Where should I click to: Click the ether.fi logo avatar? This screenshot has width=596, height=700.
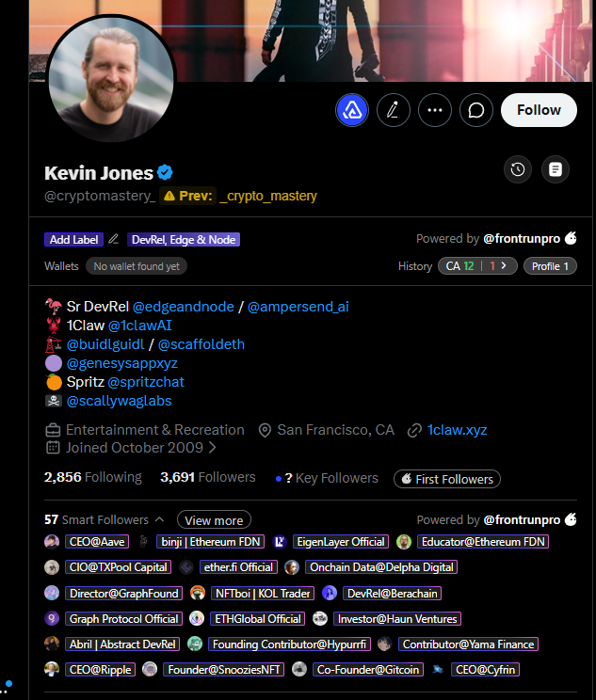tap(185, 567)
